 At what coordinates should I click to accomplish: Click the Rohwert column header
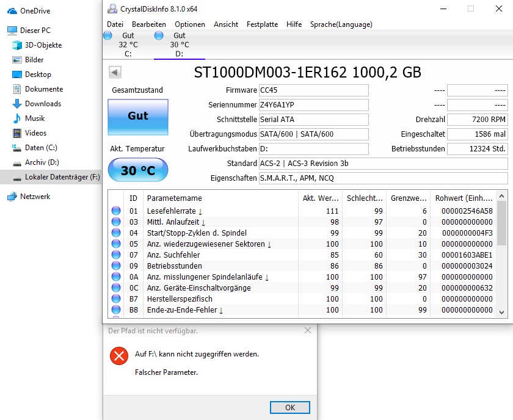(x=464, y=198)
